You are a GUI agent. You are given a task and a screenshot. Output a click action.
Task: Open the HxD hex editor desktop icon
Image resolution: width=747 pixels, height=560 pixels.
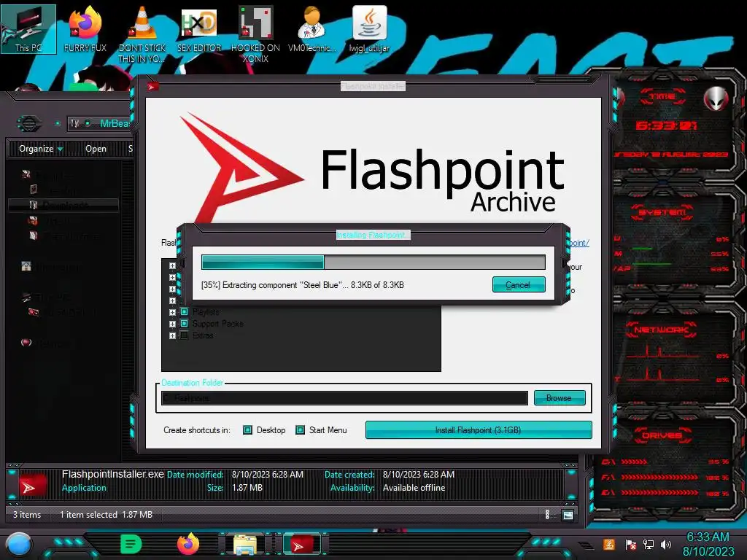click(199, 29)
